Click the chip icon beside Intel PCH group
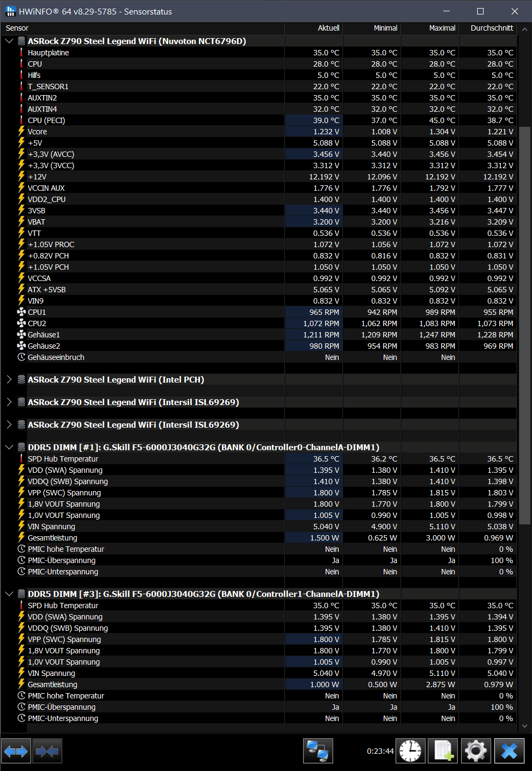This screenshot has width=532, height=771. 21,380
